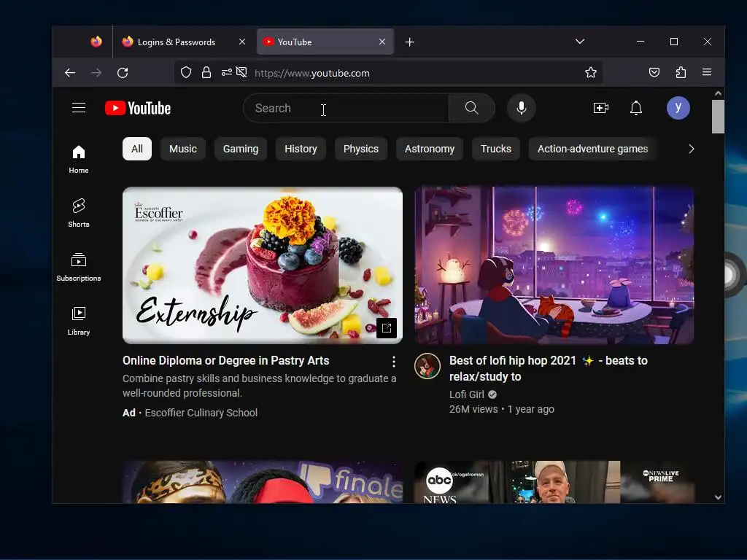Click the YouTube search input field
The height and width of the screenshot is (560, 747).
coord(346,108)
